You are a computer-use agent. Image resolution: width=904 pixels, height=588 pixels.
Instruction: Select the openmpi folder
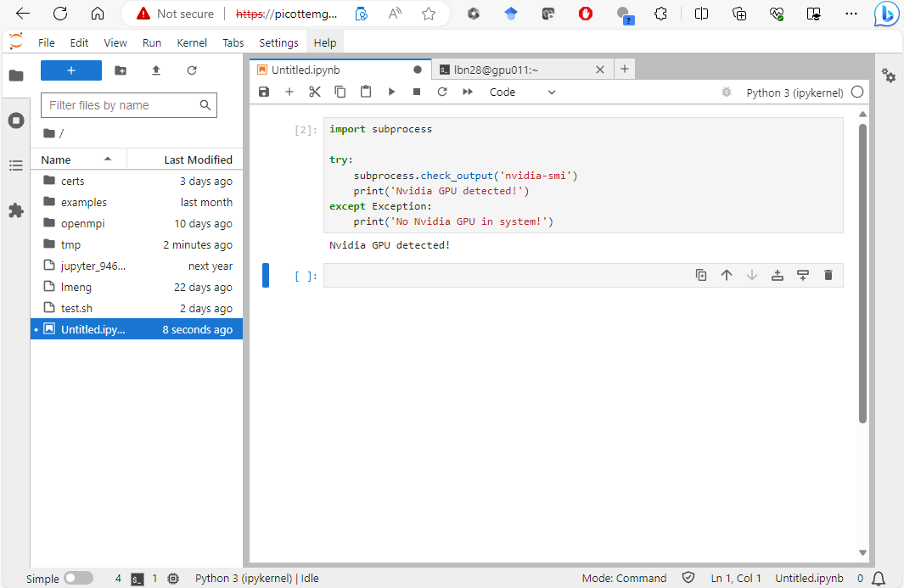tap(137, 224)
